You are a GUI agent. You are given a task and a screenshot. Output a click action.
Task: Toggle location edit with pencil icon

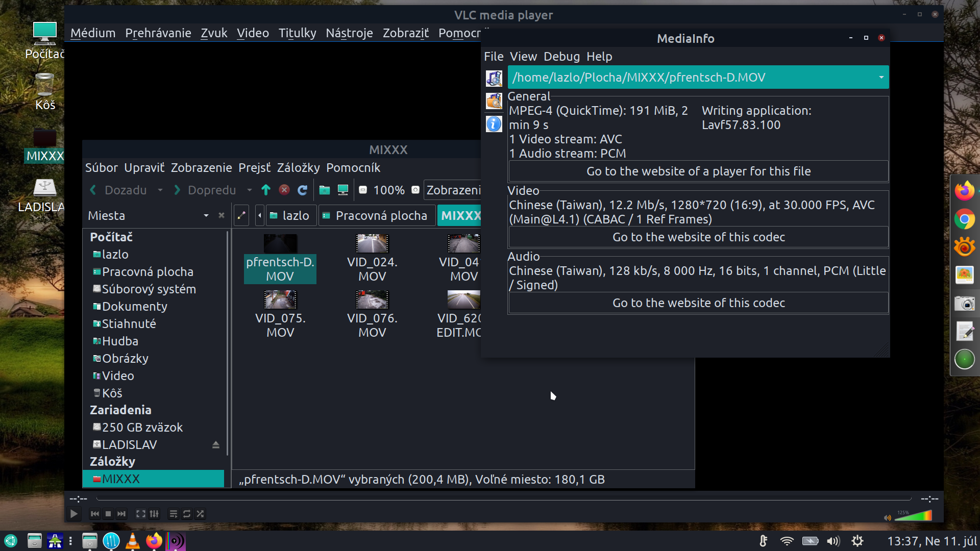pyautogui.click(x=241, y=216)
